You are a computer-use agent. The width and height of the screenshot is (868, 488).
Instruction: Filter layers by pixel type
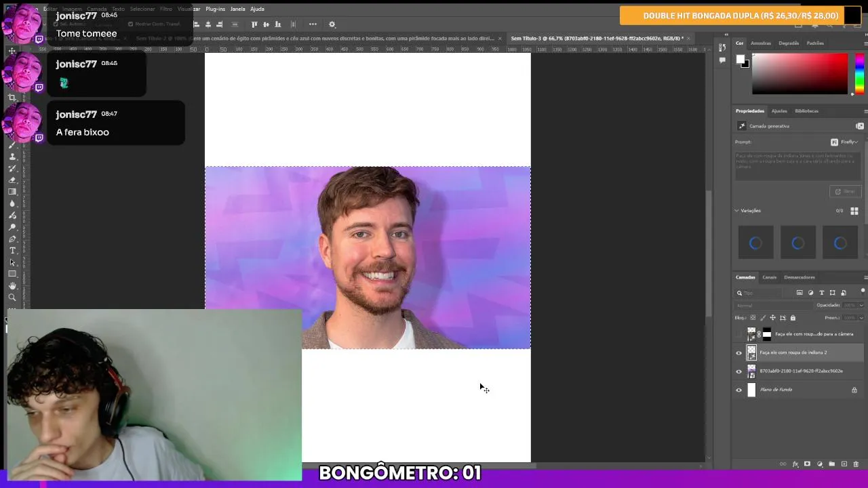(x=800, y=293)
